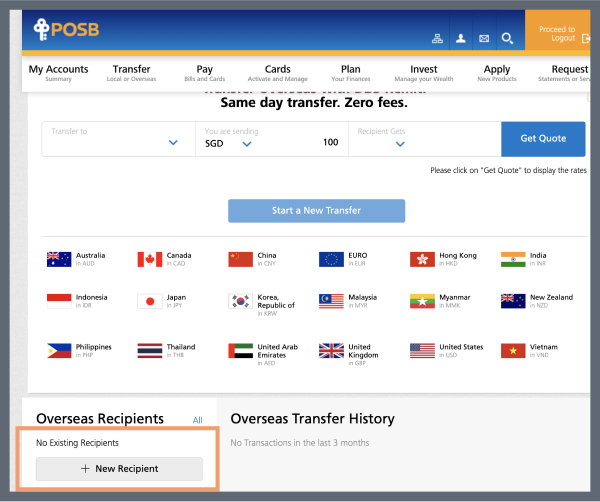Select the Canada flag icon

click(150, 259)
